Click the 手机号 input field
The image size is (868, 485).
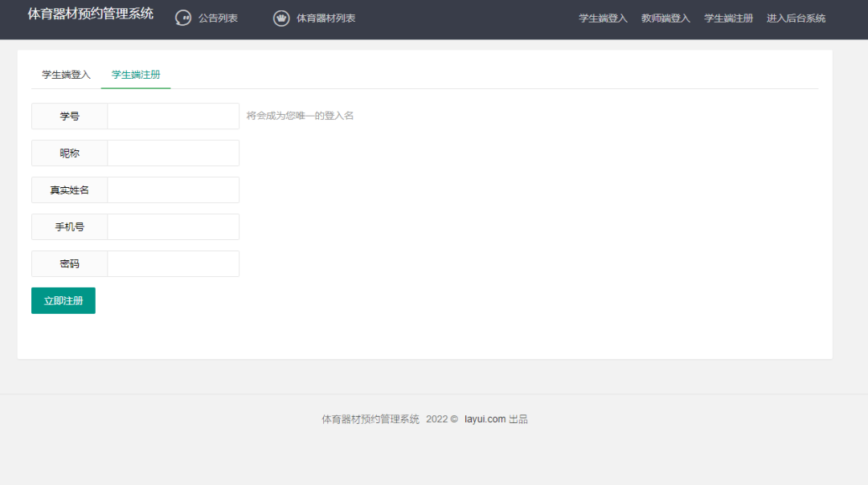pos(173,227)
